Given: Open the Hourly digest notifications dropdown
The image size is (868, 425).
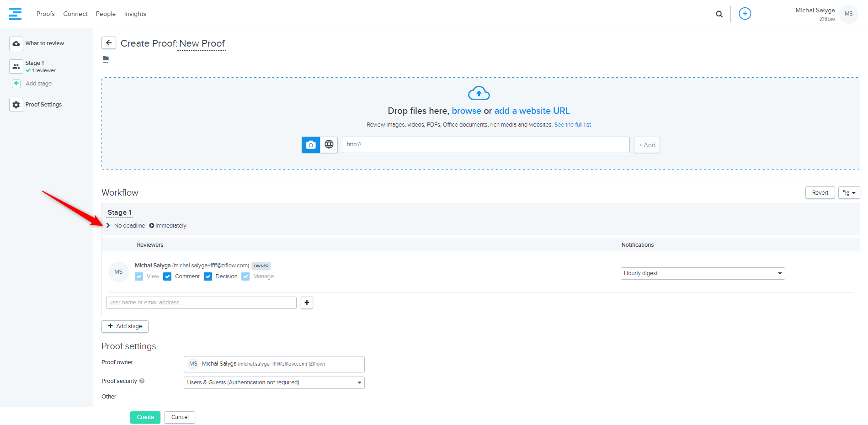Looking at the screenshot, I should 702,273.
